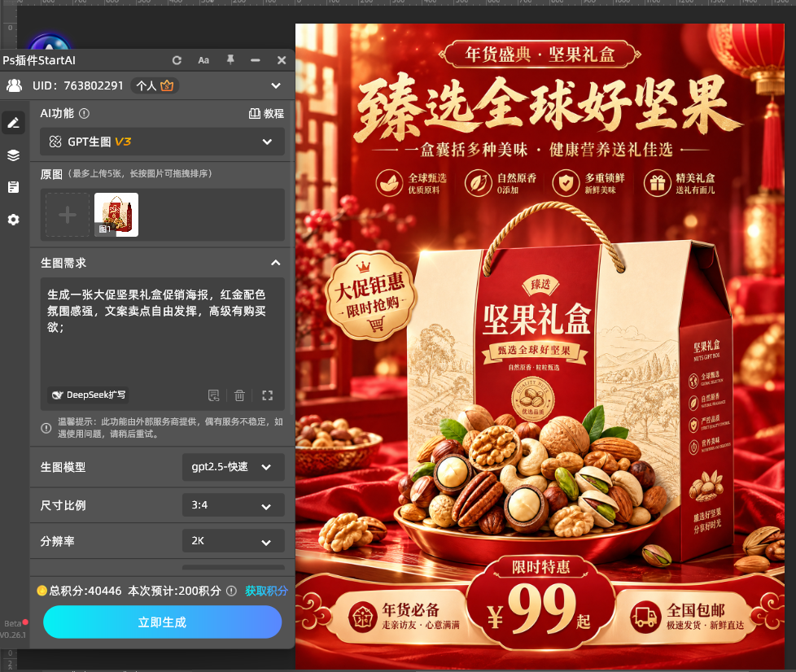
Task: Select the uploaded 图1 thumbnail
Action: tap(116, 215)
